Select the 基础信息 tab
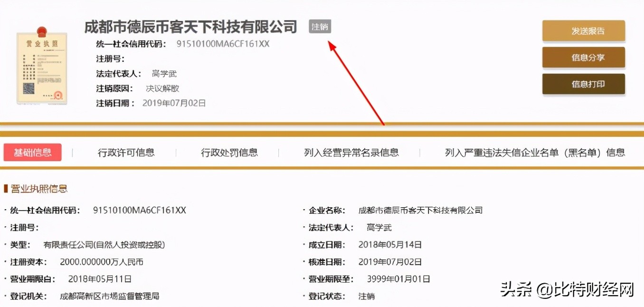This screenshot has height=307, width=644. pos(33,153)
